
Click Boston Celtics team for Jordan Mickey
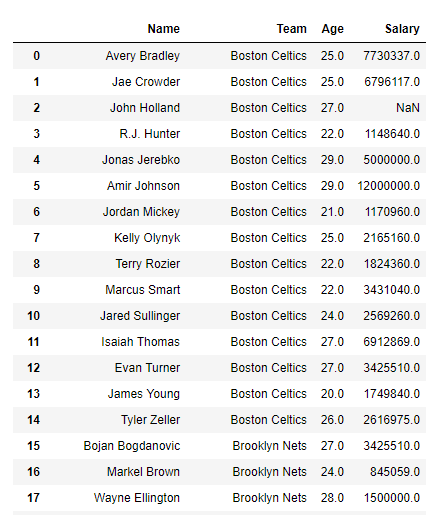(269, 212)
